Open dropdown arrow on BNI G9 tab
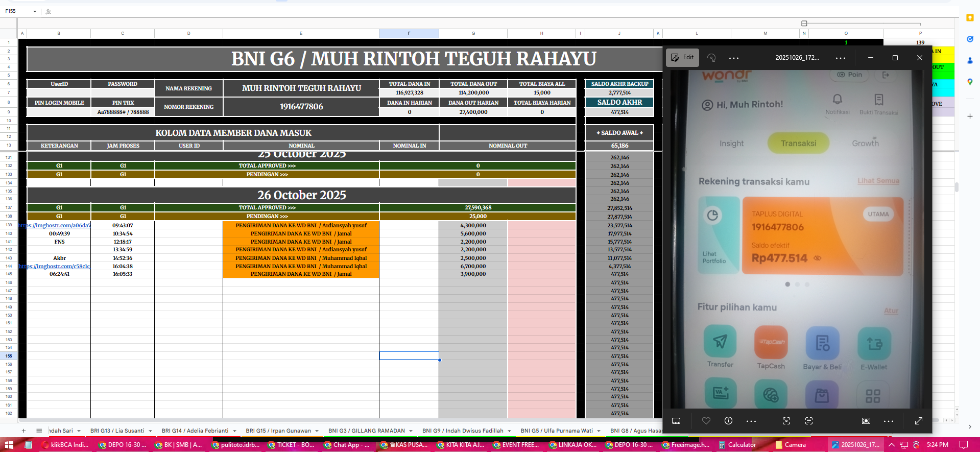980x452 pixels. pyautogui.click(x=509, y=431)
